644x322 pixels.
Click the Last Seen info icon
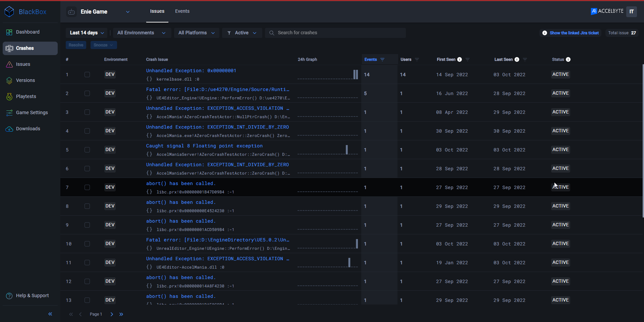click(x=517, y=59)
